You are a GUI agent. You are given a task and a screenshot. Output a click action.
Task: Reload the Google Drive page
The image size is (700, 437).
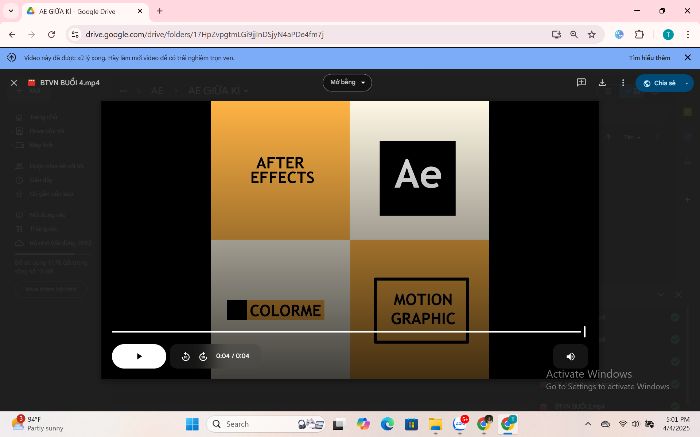pos(51,34)
